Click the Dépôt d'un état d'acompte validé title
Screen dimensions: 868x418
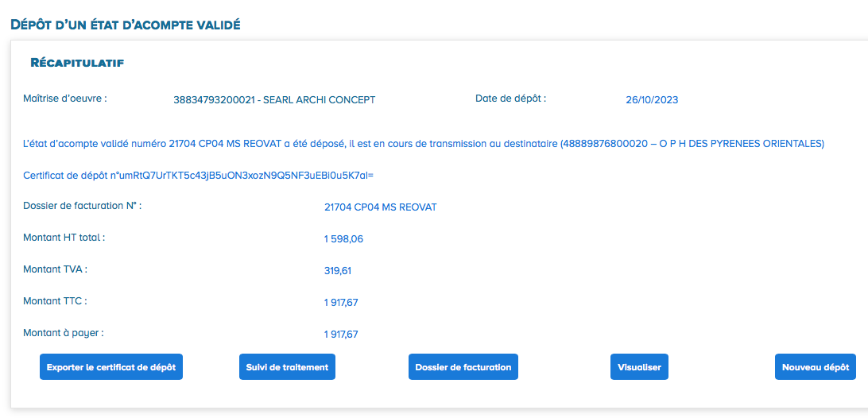125,25
